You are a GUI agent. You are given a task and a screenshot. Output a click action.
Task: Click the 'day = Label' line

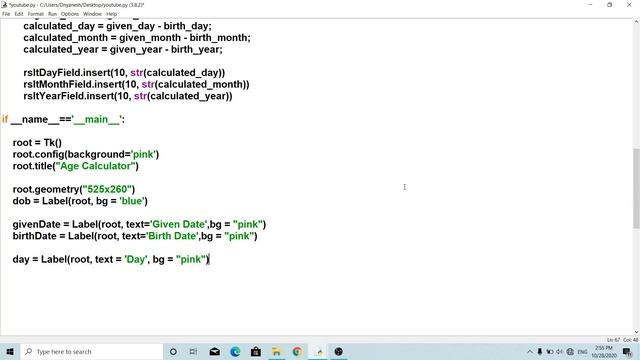(x=111, y=260)
